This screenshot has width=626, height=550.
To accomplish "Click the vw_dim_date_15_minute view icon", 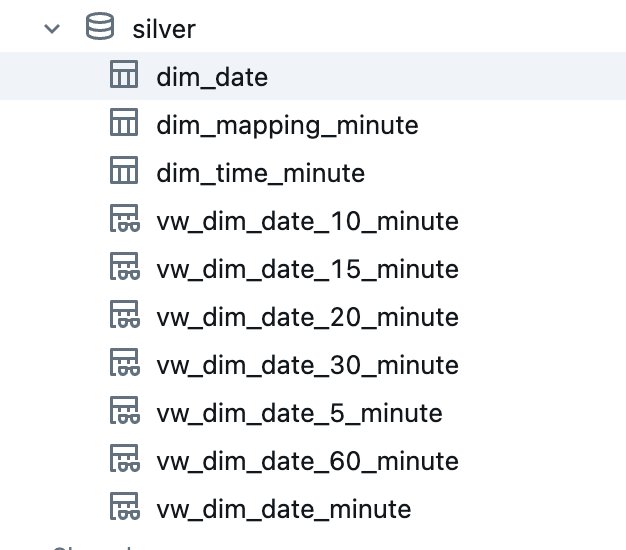I will tap(123, 268).
